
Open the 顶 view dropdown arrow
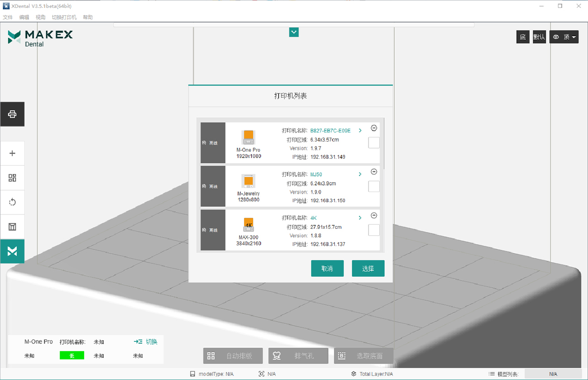tap(574, 37)
